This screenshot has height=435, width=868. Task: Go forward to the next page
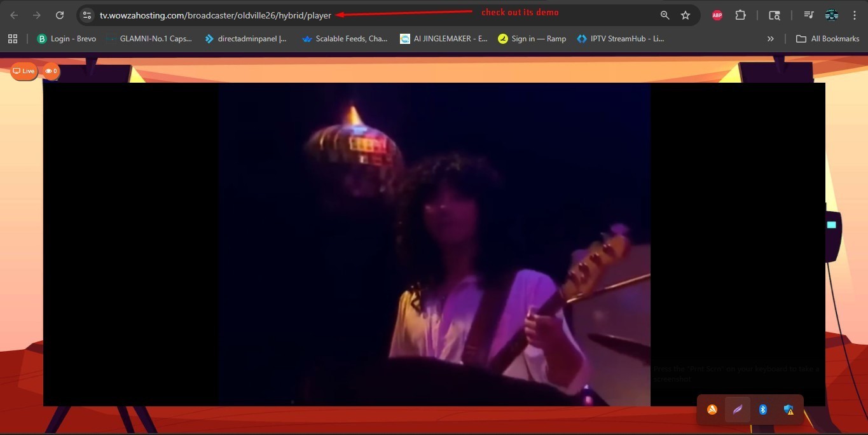click(x=37, y=15)
